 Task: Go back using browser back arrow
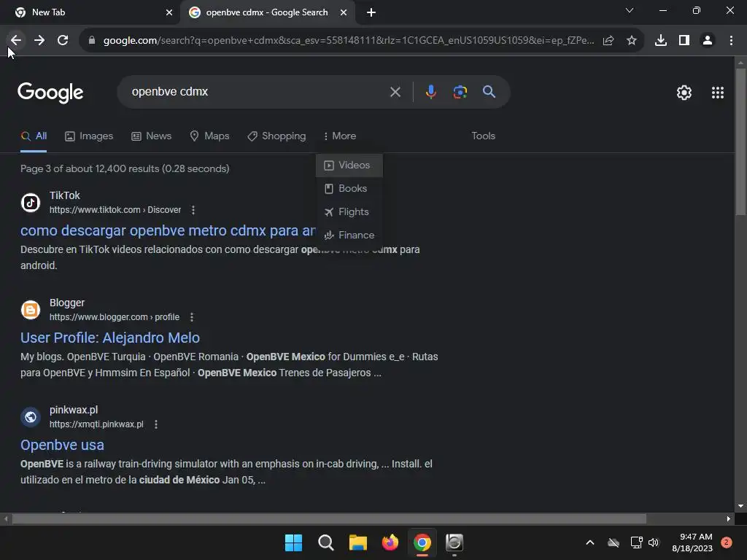click(x=16, y=41)
